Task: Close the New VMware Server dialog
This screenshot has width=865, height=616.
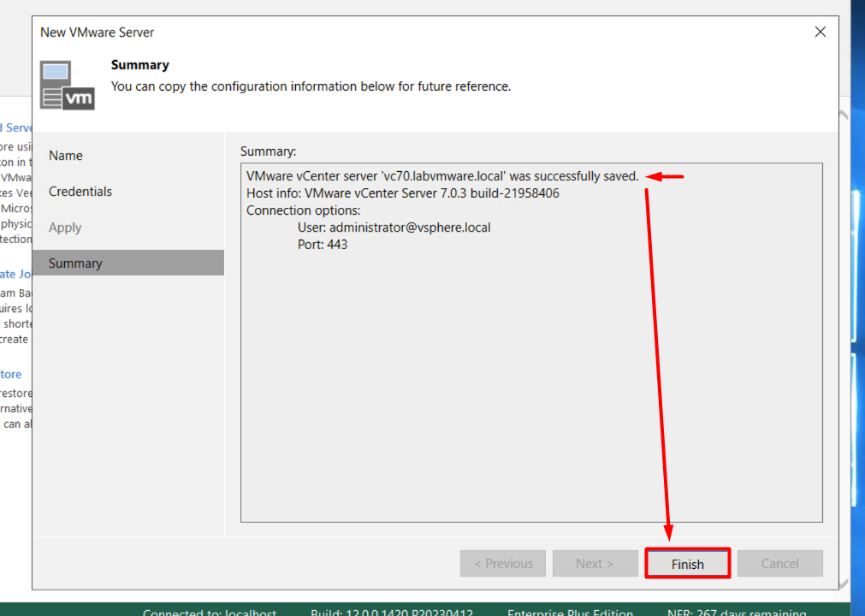Action: pyautogui.click(x=821, y=32)
